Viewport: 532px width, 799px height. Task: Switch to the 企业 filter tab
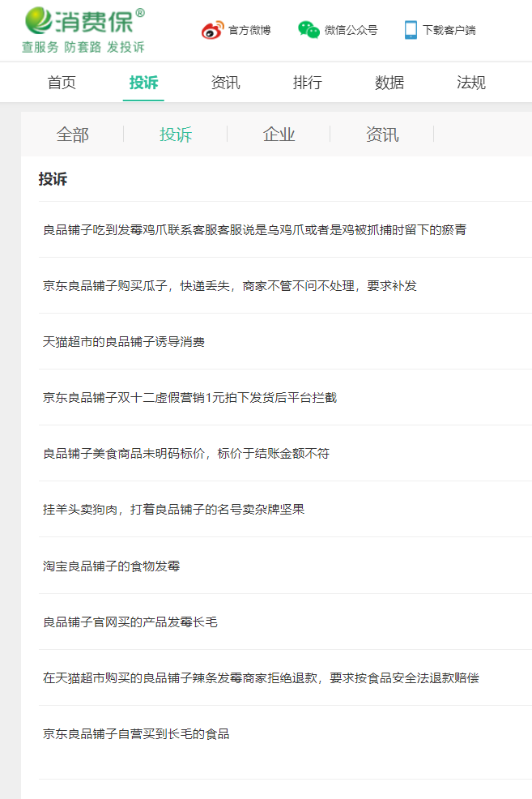point(279,135)
